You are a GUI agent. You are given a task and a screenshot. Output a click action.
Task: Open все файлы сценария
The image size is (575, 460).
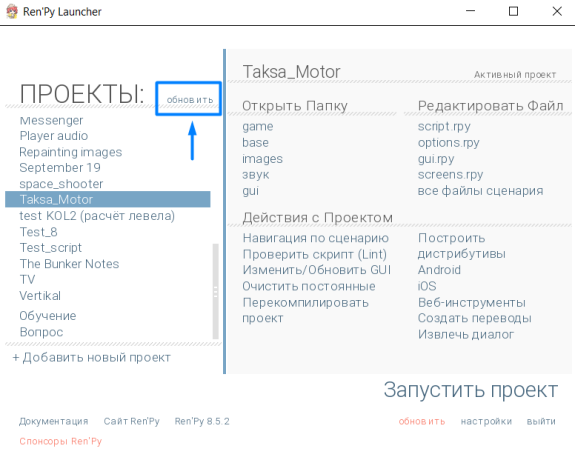[x=480, y=191]
